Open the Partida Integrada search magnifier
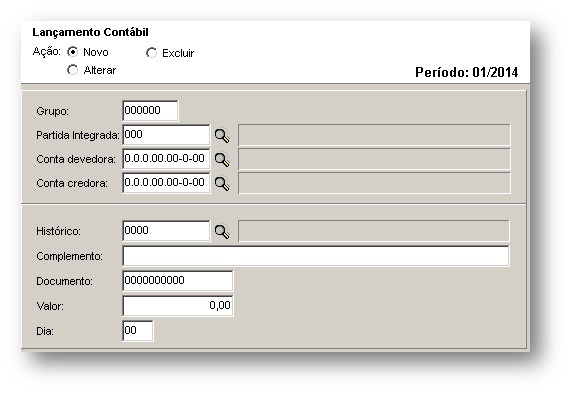Image resolution: width=572 pixels, height=394 pixels. [x=222, y=136]
